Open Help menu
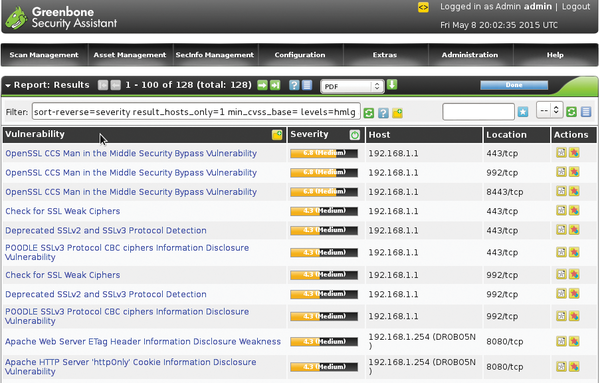Viewport: 600px width, 383px height. coord(555,55)
